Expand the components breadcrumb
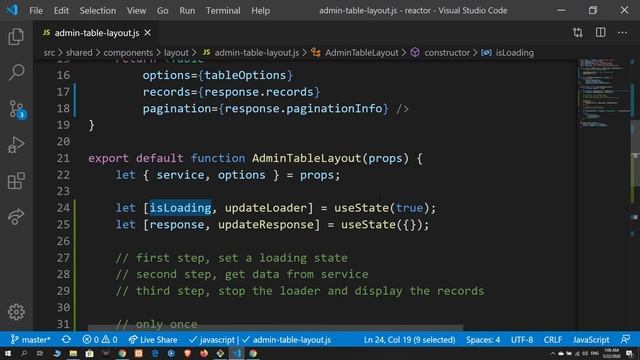The height and width of the screenshot is (360, 640). [x=128, y=53]
